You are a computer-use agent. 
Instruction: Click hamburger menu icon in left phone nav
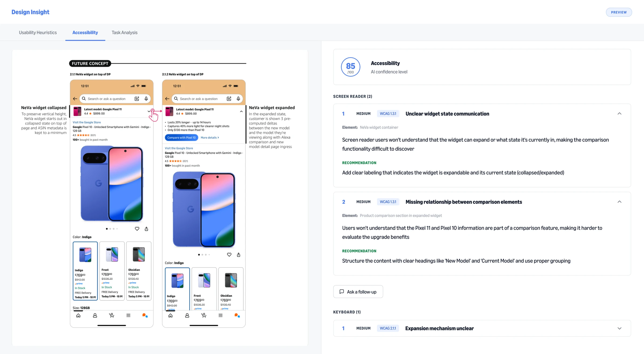pos(128,316)
